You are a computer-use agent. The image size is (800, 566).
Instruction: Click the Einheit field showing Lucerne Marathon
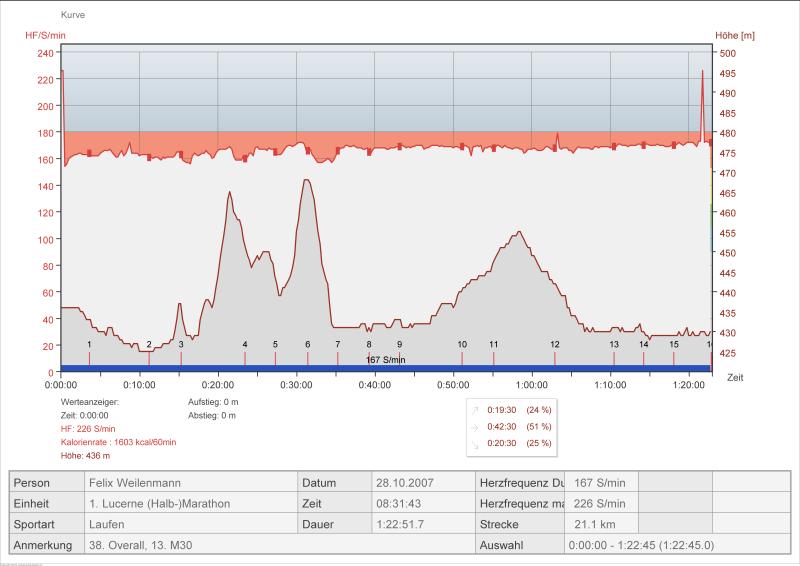coord(190,503)
